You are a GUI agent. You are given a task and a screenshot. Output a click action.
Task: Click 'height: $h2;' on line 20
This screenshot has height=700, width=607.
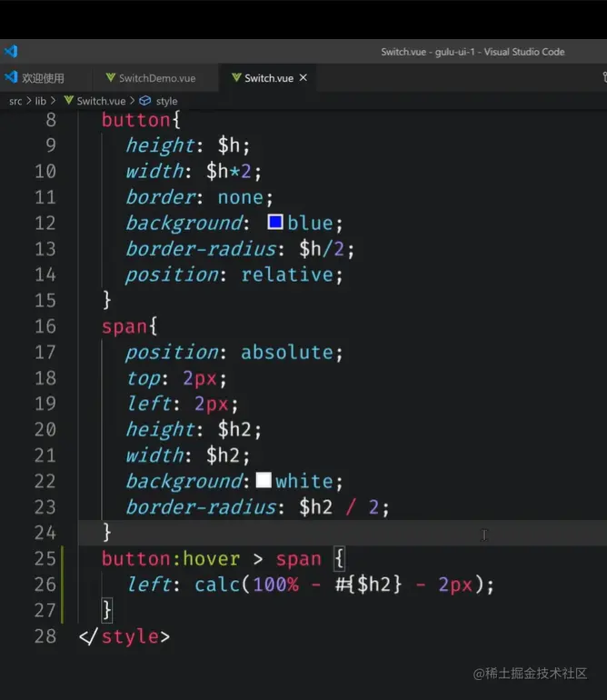[194, 429]
